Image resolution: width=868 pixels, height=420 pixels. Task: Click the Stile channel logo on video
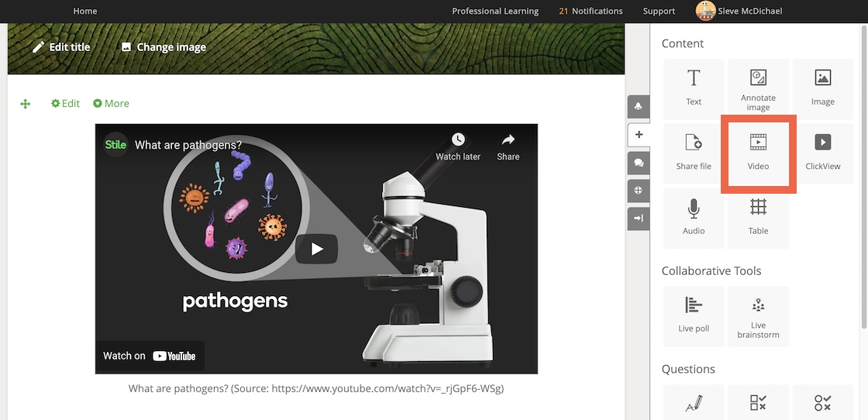(x=115, y=145)
